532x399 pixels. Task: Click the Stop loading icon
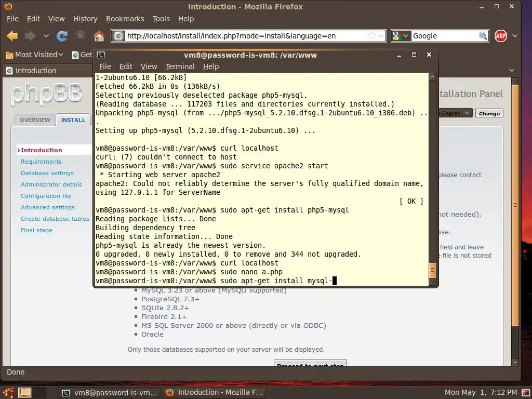click(81, 36)
